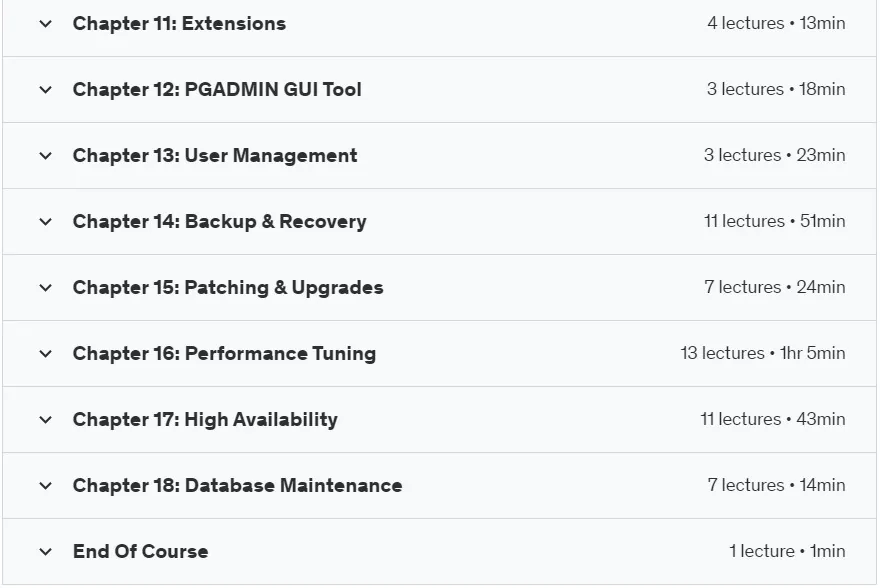Image resolution: width=880 pixels, height=588 pixels.
Task: Expand the Chapter 13 User Management chevron
Action: (45, 156)
